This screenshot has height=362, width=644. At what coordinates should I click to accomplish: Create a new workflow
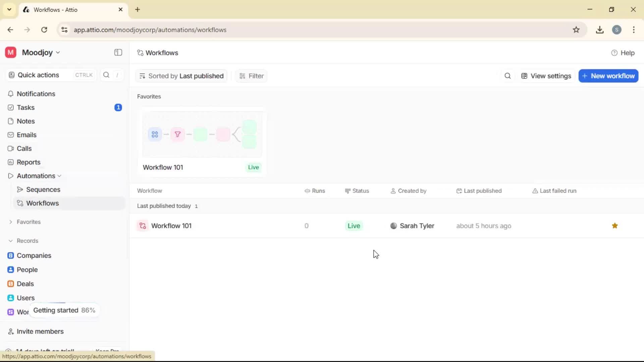(x=608, y=76)
